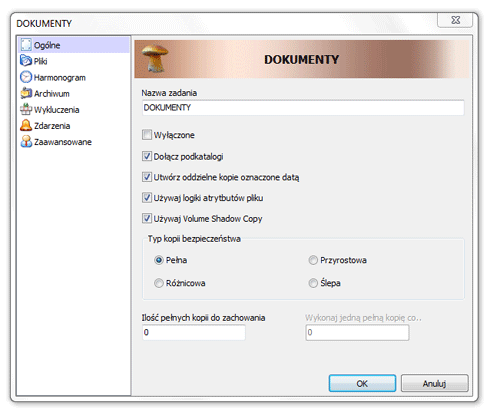Click the Ilość pełnych kopii do zachowania field
490x412 pixels.
194,332
